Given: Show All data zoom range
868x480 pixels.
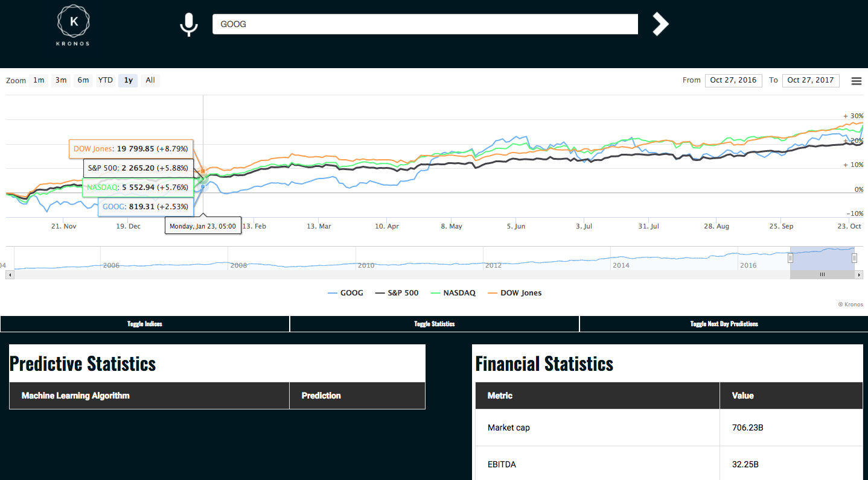Looking at the screenshot, I should pyautogui.click(x=150, y=80).
